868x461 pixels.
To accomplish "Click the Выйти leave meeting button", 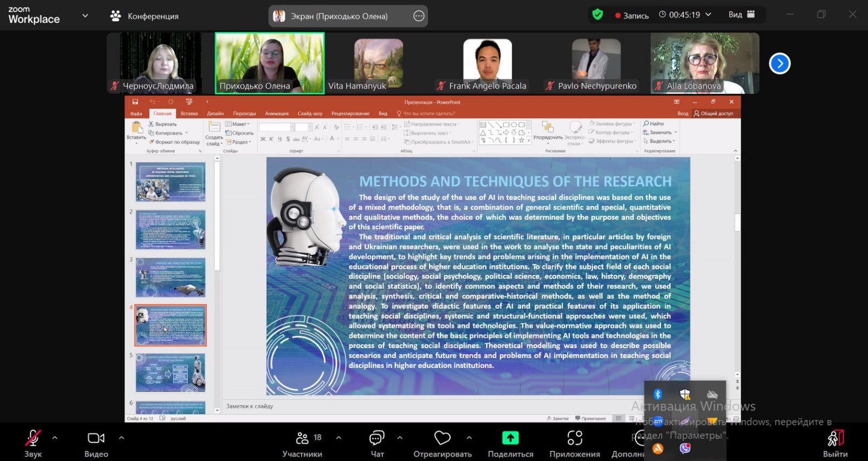I will (835, 443).
